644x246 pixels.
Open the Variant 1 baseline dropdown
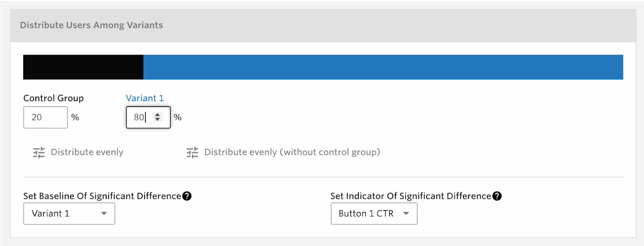69,213
